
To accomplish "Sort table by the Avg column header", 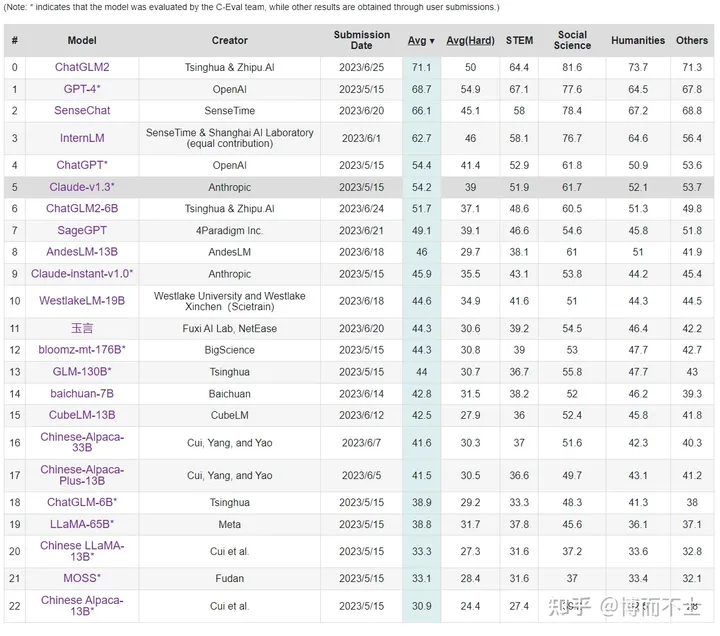I will pos(421,40).
